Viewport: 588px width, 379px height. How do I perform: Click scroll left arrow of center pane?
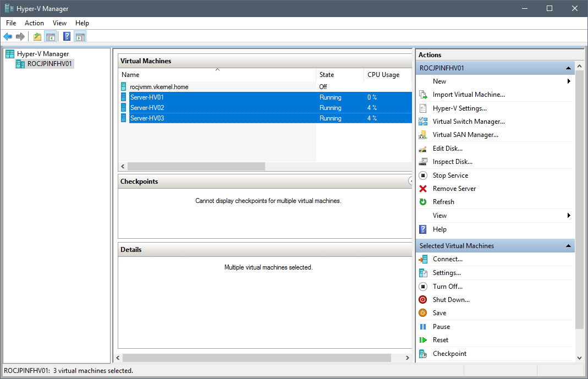point(118,358)
